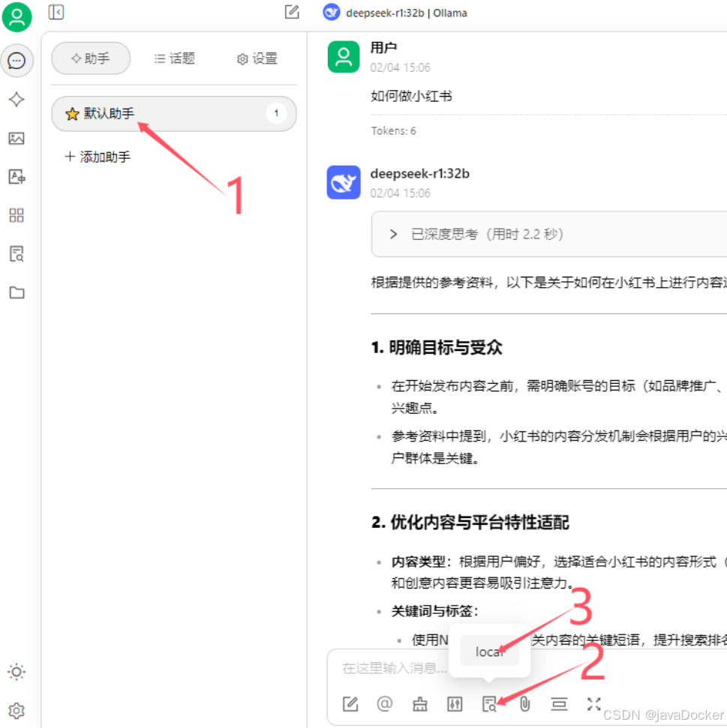This screenshot has height=728, width=727.
Task: Open the mini apps grid icon
Action: click(17, 215)
